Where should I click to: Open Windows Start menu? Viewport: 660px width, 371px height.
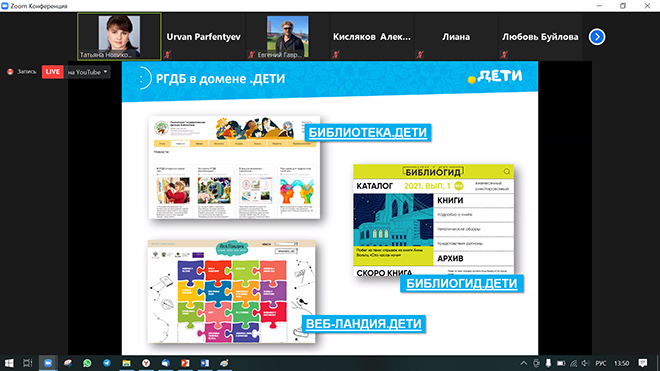click(9, 363)
